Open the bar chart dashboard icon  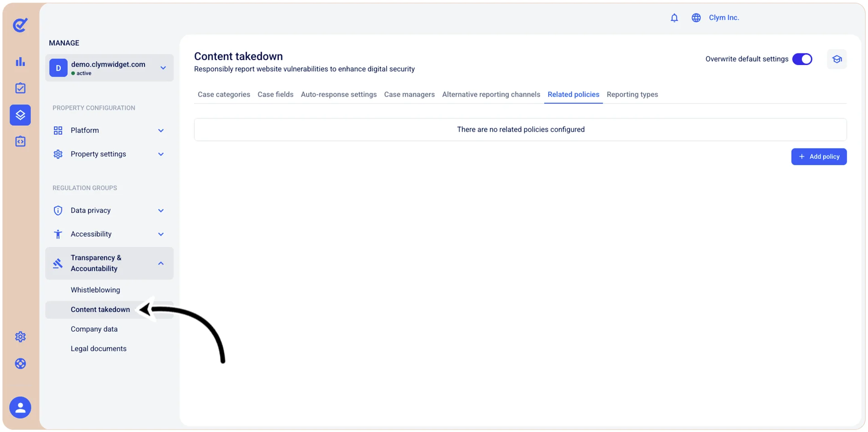coord(20,62)
